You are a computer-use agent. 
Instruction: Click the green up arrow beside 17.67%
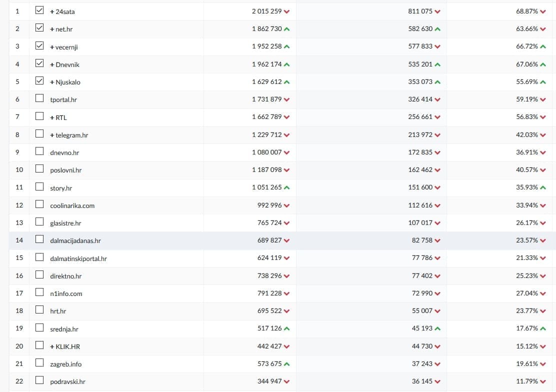pos(543,328)
